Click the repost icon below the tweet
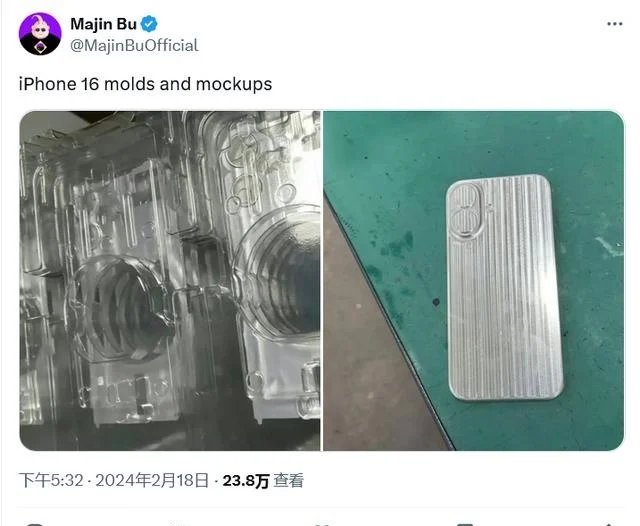 click(178, 524)
